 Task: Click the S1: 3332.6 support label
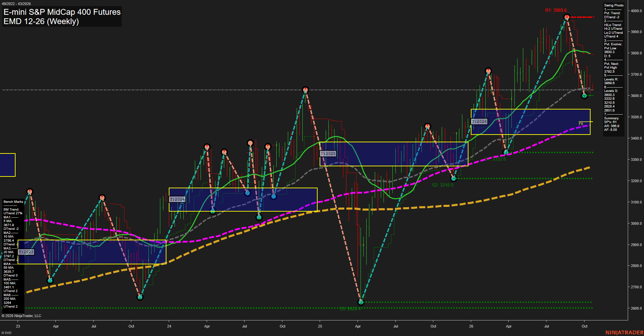coord(495,159)
